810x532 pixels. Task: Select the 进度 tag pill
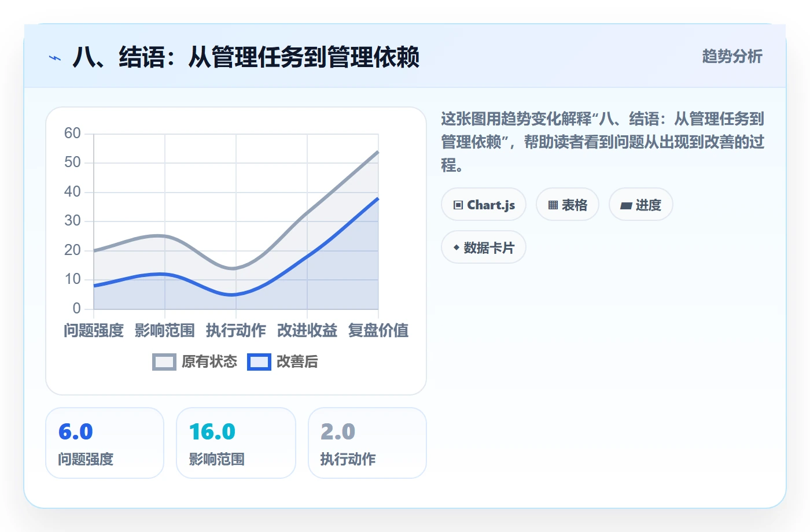tap(641, 205)
